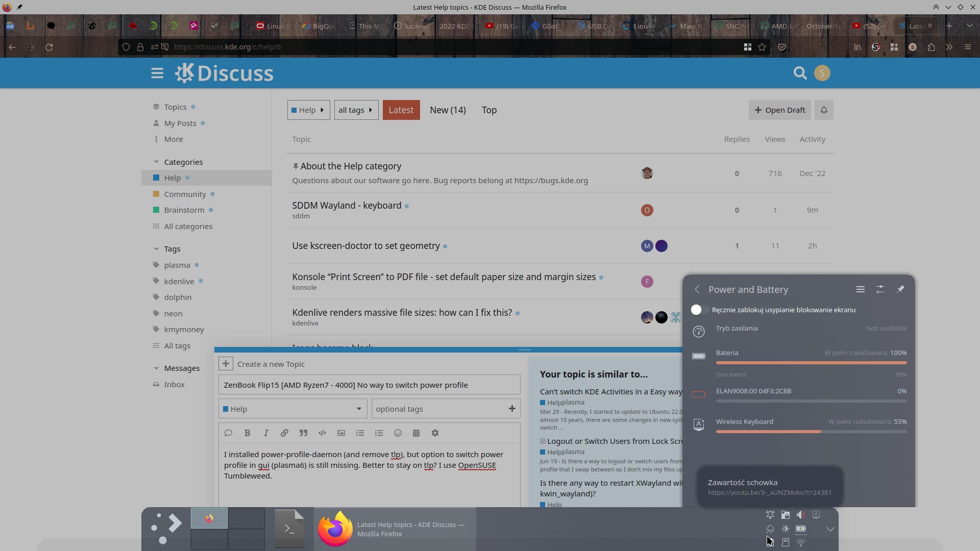Open Power and Battery hamburger menu
980x551 pixels.
click(x=860, y=289)
